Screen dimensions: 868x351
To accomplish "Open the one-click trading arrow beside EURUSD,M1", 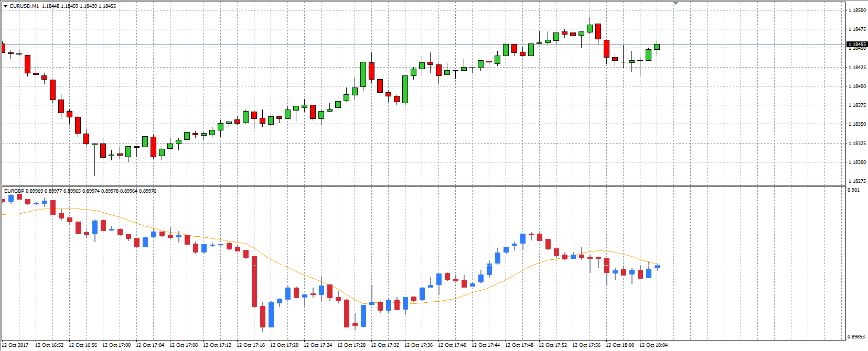I will click(x=5, y=6).
